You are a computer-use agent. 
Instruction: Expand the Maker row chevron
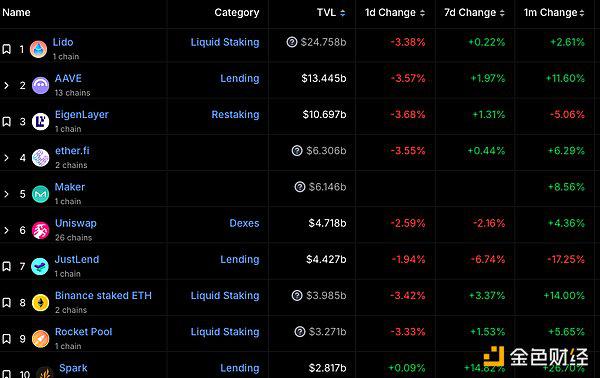[6, 194]
